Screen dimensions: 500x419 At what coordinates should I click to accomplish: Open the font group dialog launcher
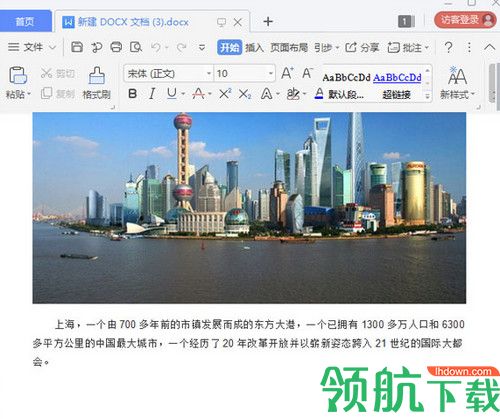113,107
